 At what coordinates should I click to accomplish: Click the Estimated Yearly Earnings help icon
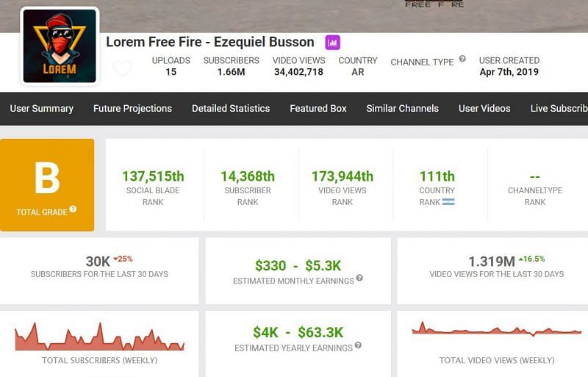pos(358,345)
